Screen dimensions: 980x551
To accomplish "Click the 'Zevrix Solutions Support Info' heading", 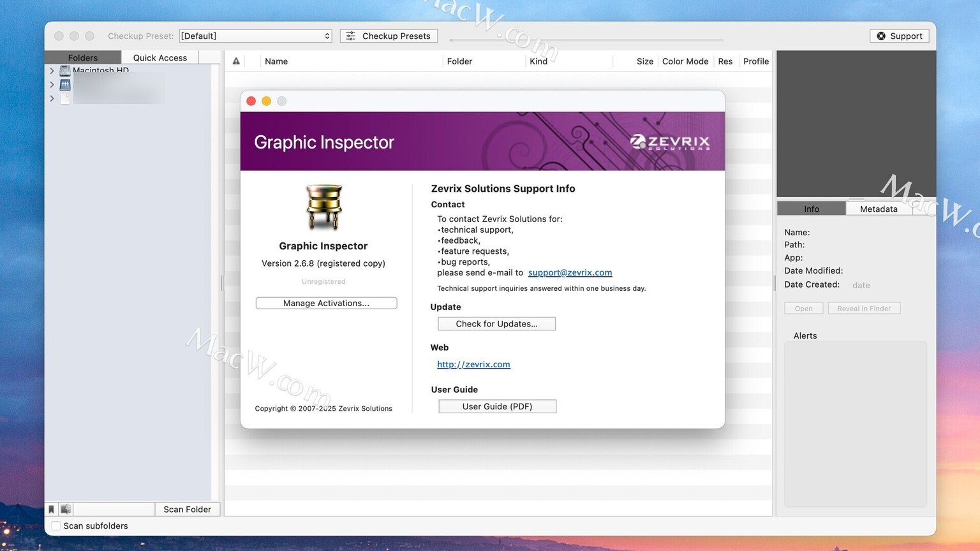I will tap(503, 188).
